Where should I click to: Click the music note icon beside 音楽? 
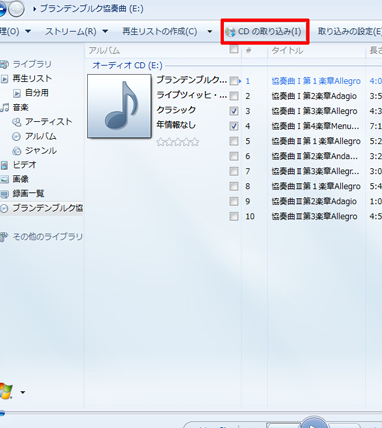4,107
